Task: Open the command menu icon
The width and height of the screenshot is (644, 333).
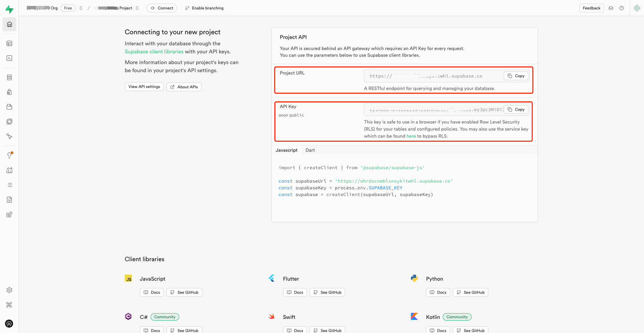Action: (9, 305)
